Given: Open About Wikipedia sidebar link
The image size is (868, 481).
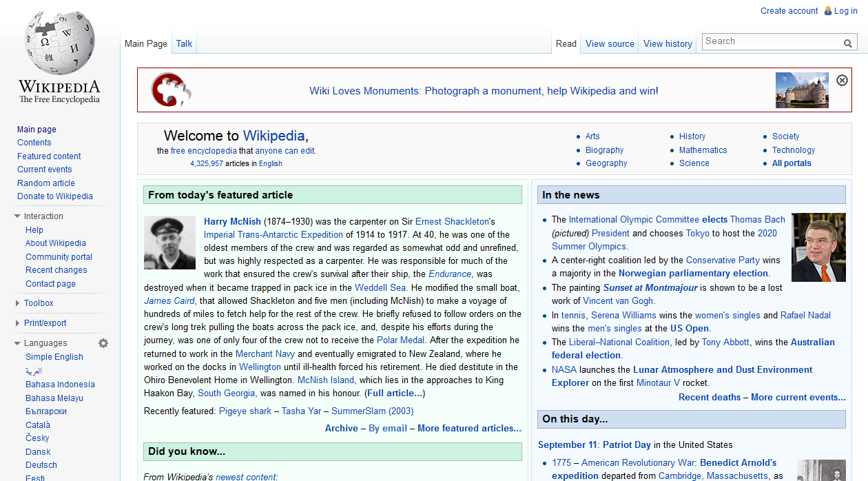Looking at the screenshot, I should 56,243.
